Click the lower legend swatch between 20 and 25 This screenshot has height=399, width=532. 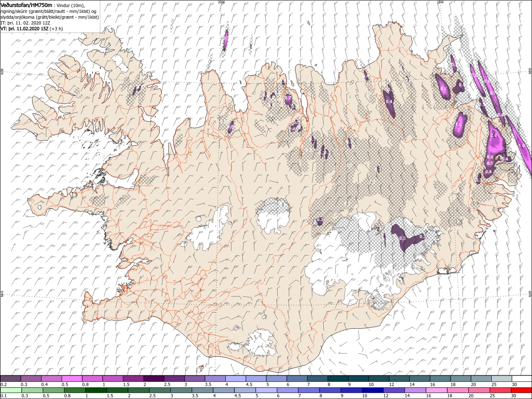click(479, 390)
